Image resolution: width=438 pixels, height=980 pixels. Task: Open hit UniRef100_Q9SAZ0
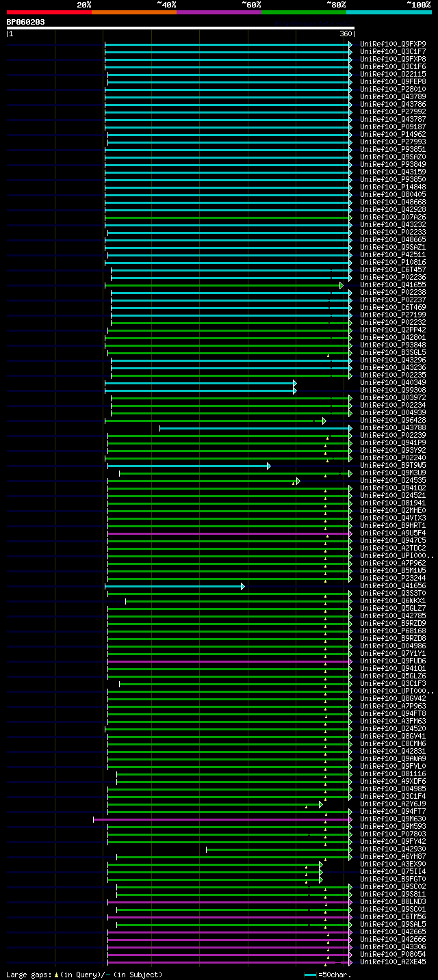tap(394, 157)
